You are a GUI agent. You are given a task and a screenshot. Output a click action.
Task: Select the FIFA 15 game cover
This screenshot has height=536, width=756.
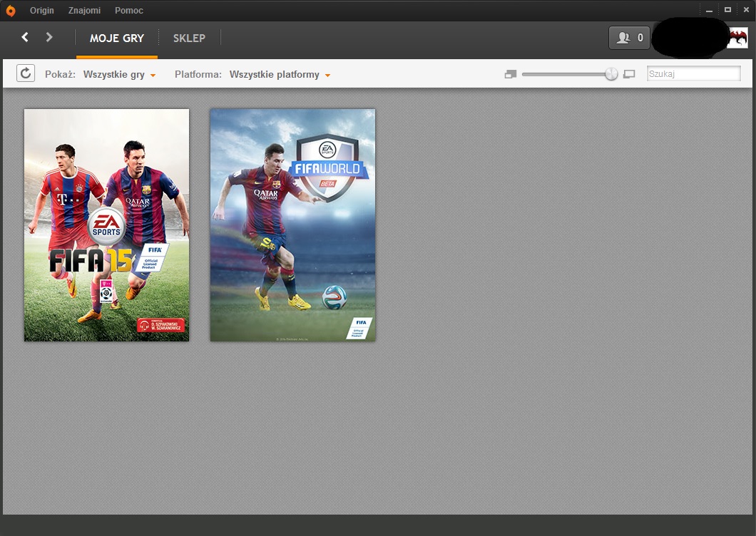pyautogui.click(x=106, y=225)
